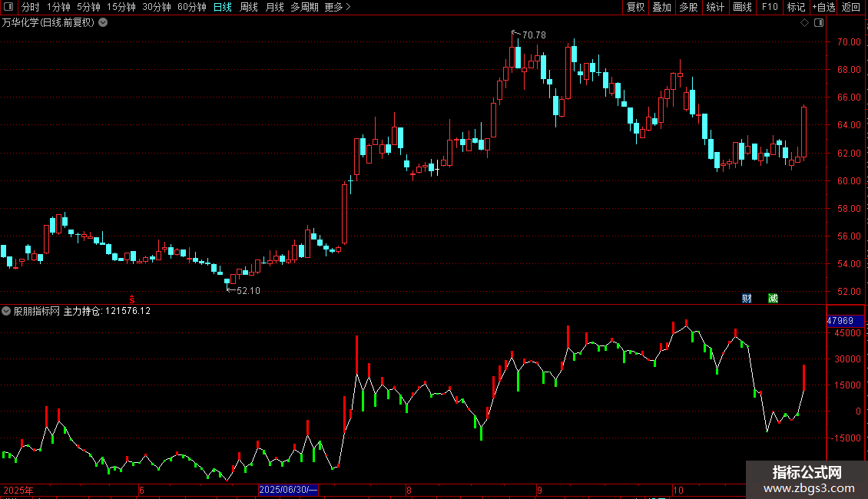Click the 主力持仓: 121576.12 indicator value
Screen dimensions: 868x499
[x=107, y=311]
